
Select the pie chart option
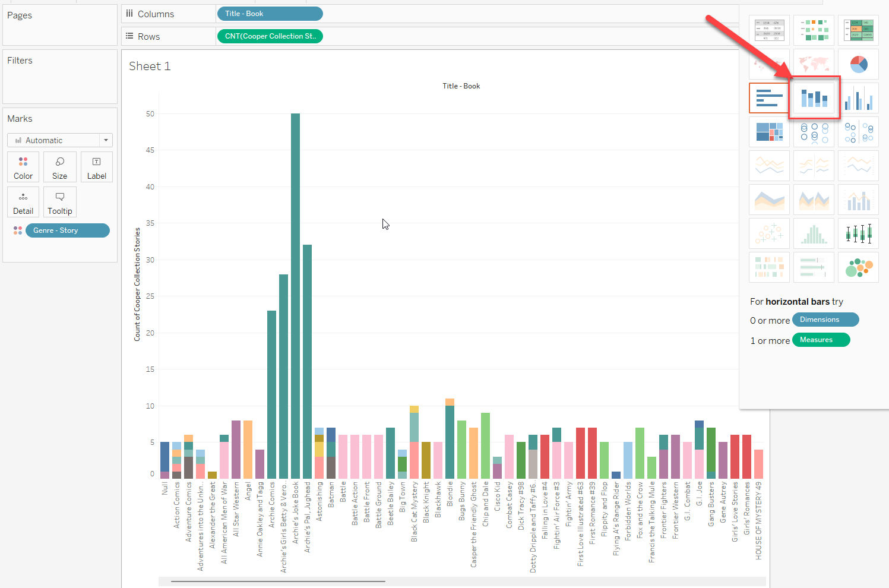click(858, 64)
